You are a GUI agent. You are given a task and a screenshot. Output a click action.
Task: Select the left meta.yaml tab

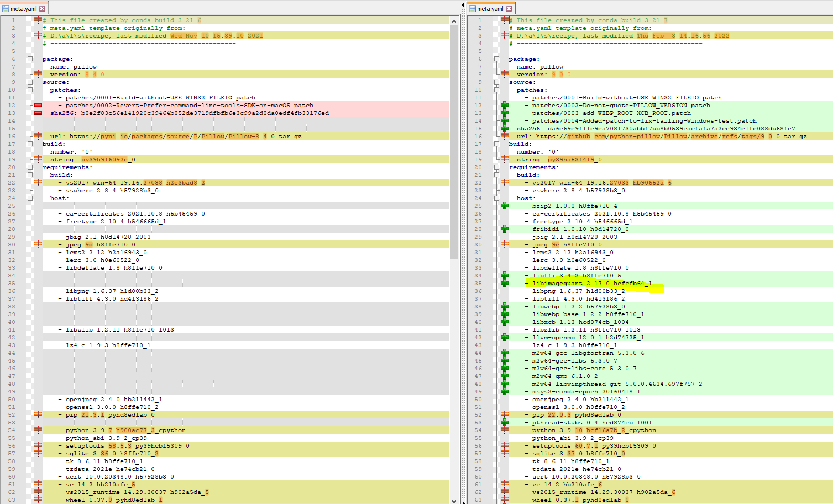[x=24, y=8]
